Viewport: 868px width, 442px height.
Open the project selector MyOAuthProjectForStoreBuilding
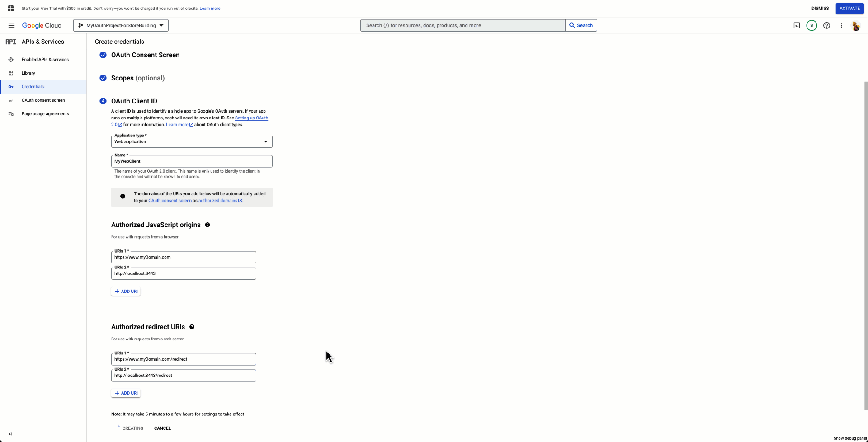click(x=121, y=26)
